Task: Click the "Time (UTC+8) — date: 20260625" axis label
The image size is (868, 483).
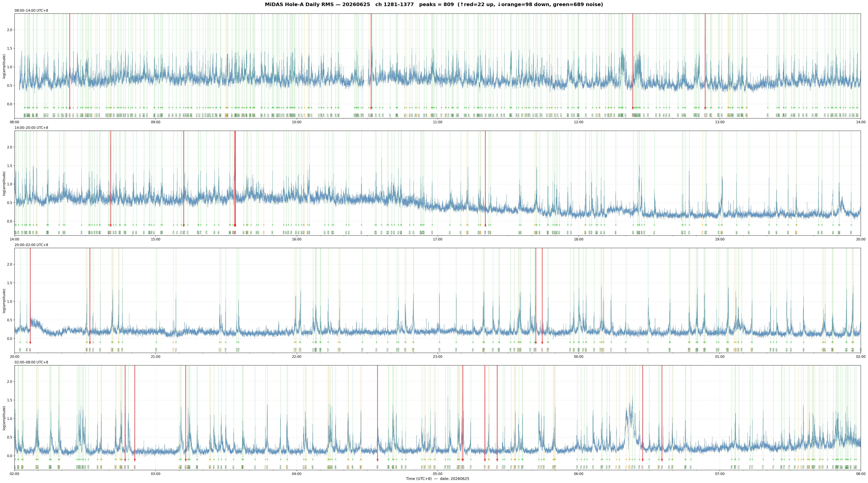Action: (x=437, y=479)
